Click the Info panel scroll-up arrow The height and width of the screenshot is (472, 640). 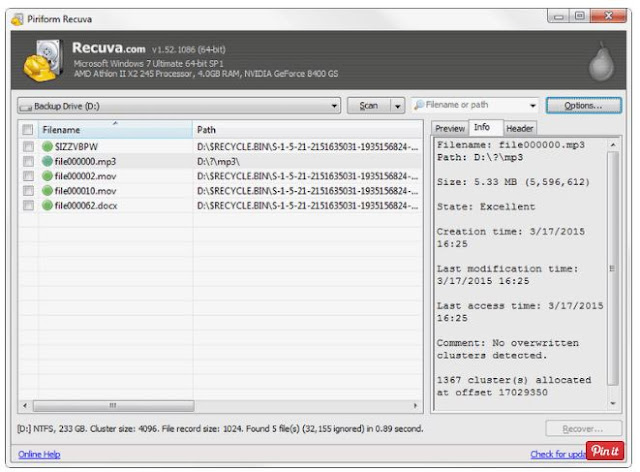613,145
